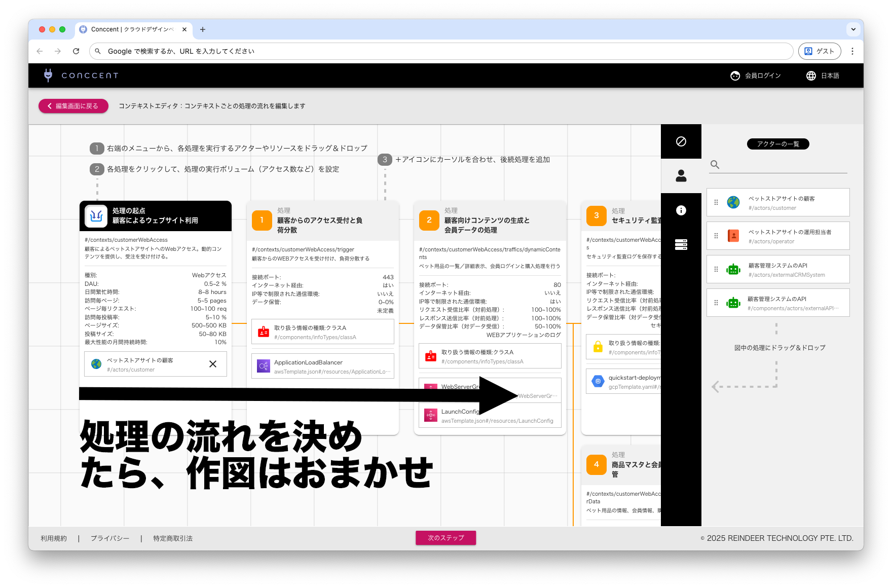
Task: Click the browser back arrow
Action: 40,51
